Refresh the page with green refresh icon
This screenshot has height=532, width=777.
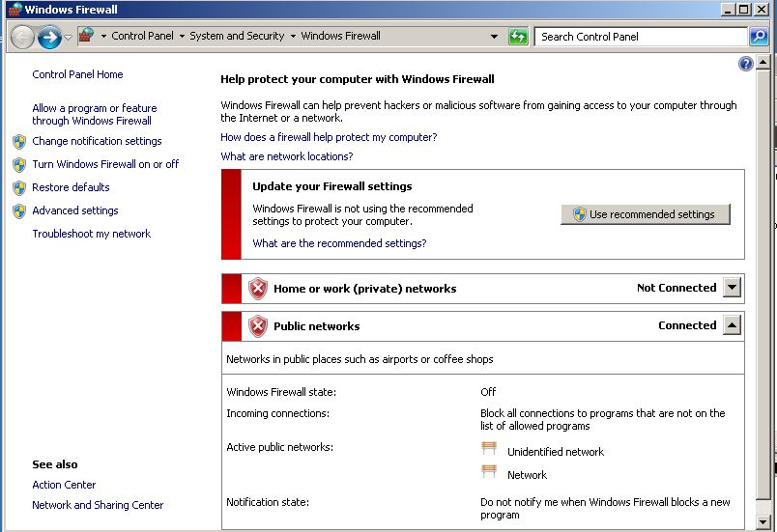pyautogui.click(x=518, y=37)
